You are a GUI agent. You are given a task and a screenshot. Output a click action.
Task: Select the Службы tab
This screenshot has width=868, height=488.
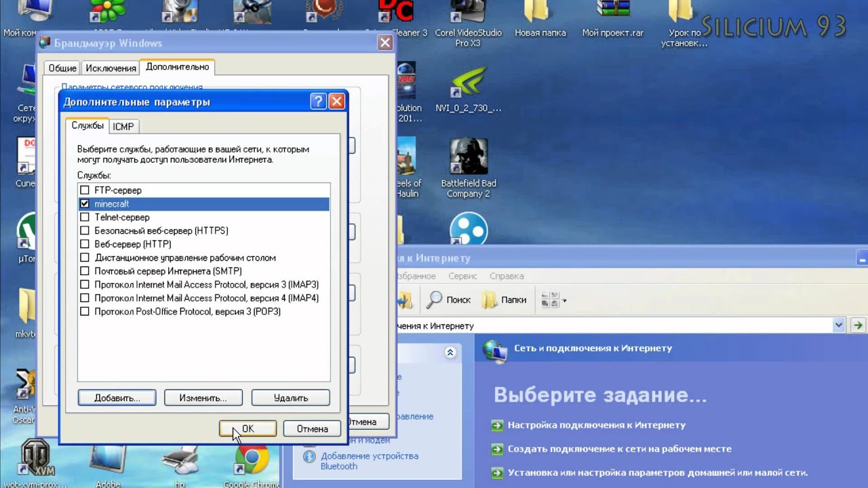click(x=87, y=125)
